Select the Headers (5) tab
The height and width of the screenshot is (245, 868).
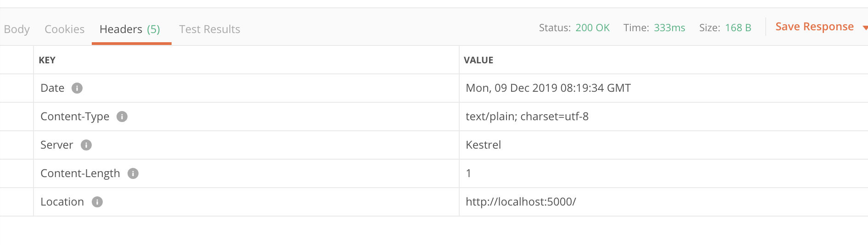click(x=130, y=29)
